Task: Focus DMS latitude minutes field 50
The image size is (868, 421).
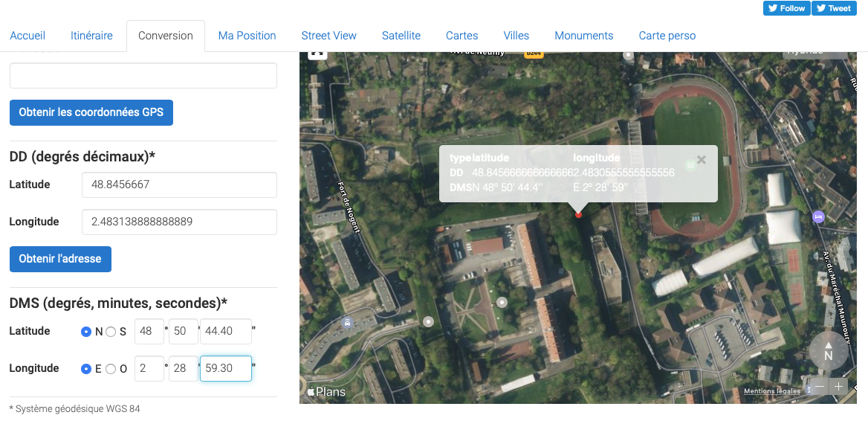Action: (x=184, y=331)
